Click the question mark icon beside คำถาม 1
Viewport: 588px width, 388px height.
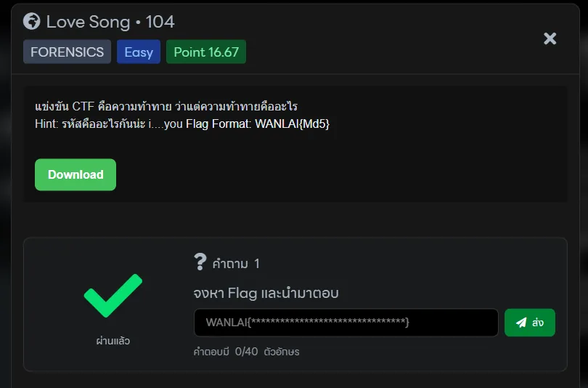(200, 262)
